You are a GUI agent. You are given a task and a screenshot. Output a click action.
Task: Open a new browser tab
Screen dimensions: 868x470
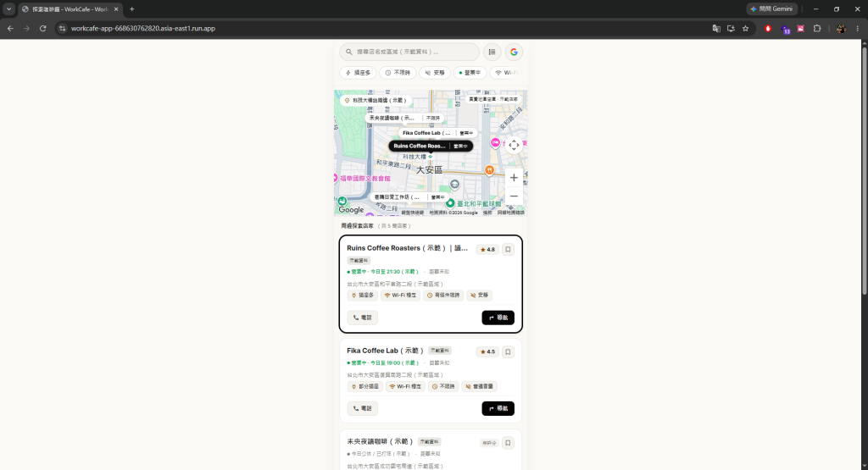click(131, 9)
